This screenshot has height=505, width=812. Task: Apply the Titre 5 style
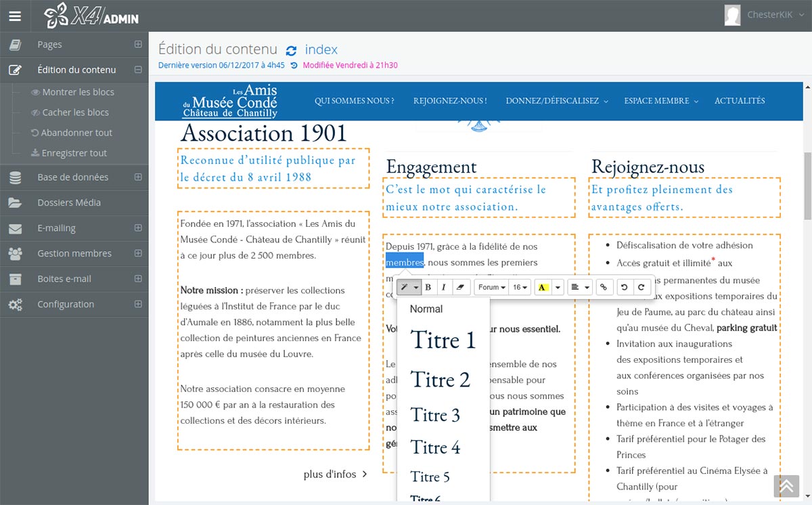[x=443, y=477]
